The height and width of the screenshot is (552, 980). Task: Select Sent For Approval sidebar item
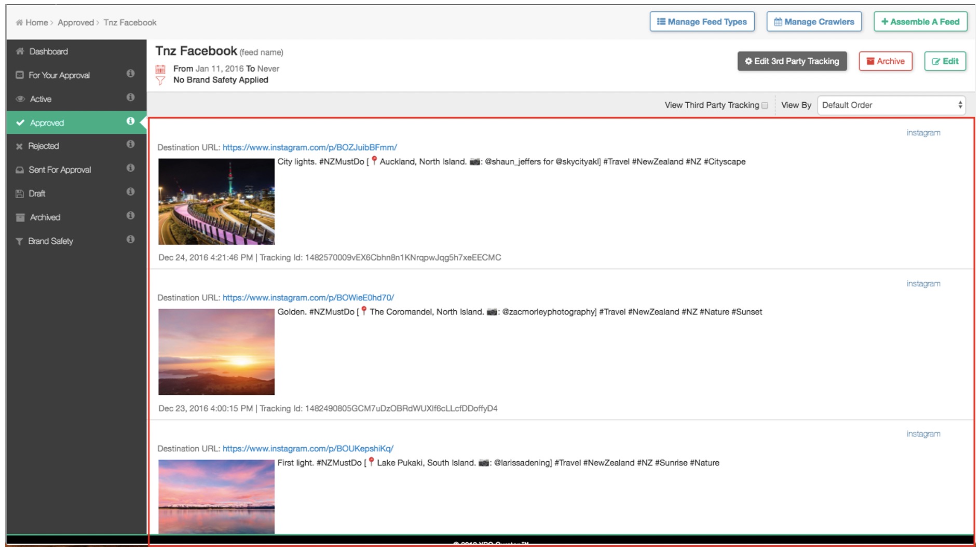point(60,170)
